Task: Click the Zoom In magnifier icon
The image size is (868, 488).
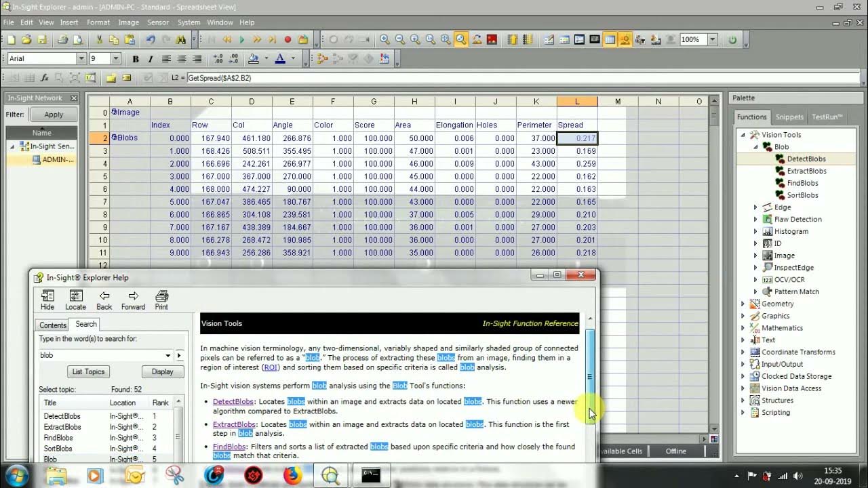Action: [x=384, y=40]
